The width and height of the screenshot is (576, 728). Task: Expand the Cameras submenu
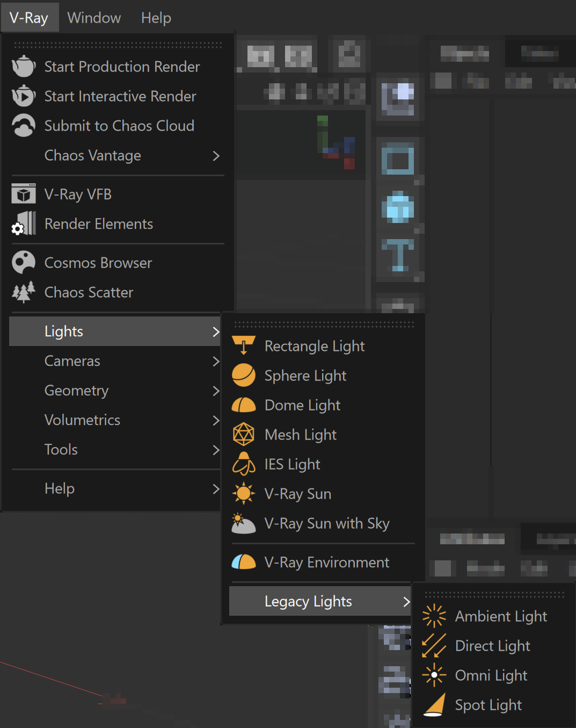[115, 361]
